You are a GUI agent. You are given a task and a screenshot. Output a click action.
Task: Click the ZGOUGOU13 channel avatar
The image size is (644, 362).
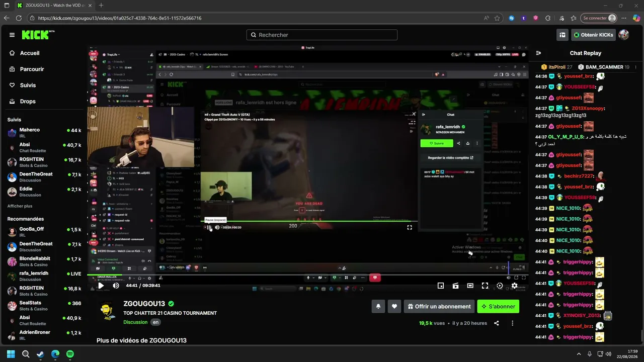(x=107, y=310)
